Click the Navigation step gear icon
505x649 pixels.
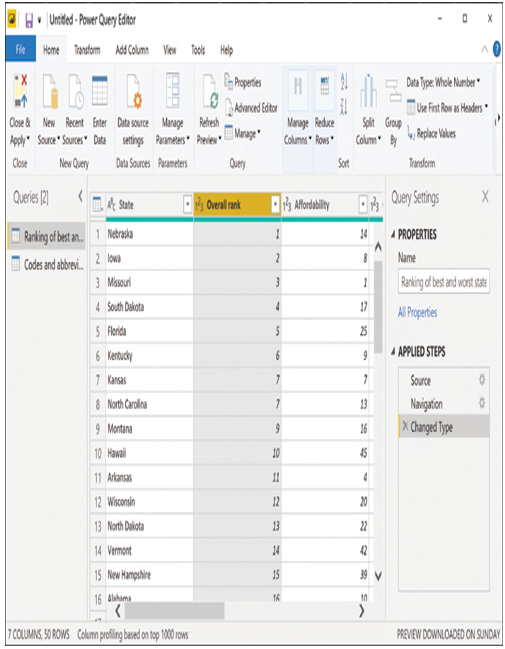[482, 403]
